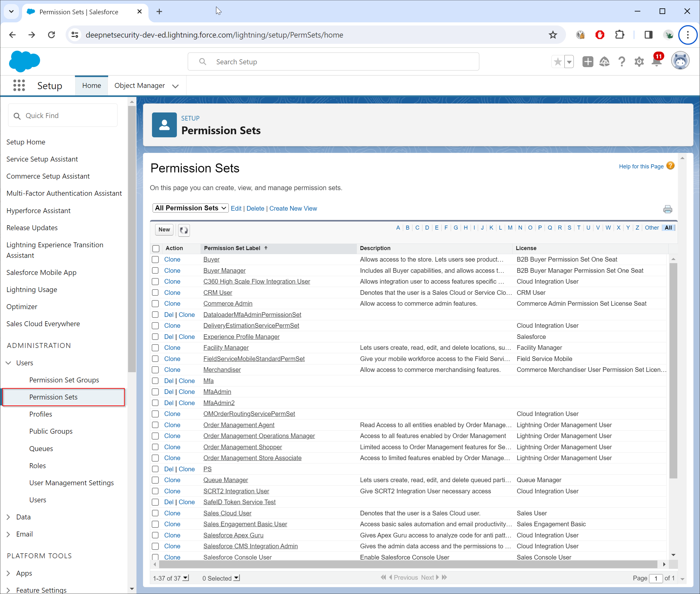Viewport: 700px width, 594px height.
Task: Open Profiles in the sidebar
Action: point(40,414)
